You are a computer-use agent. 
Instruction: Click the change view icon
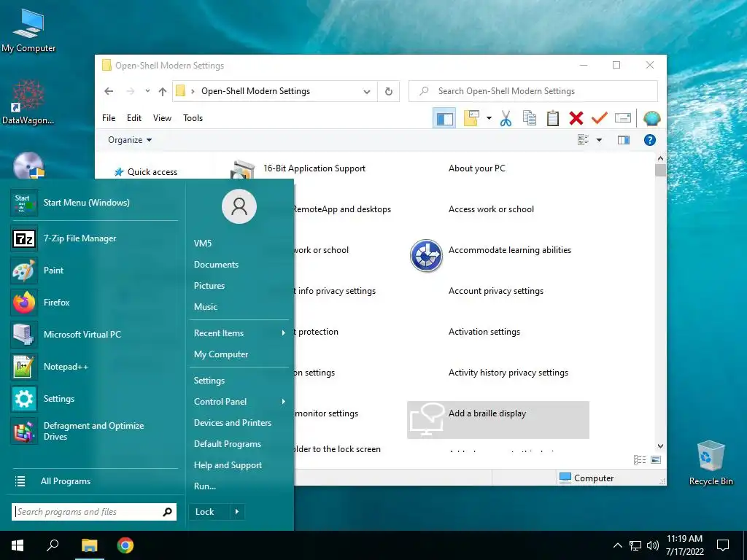click(x=583, y=140)
